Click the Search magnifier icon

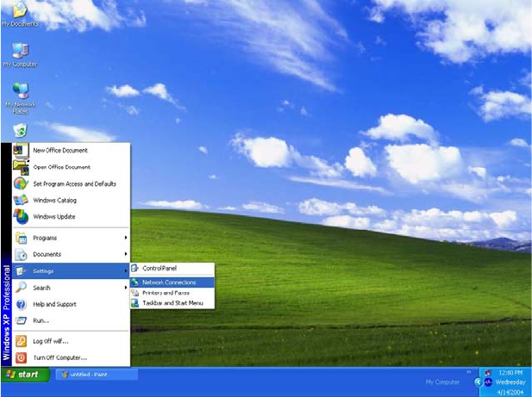coord(21,288)
